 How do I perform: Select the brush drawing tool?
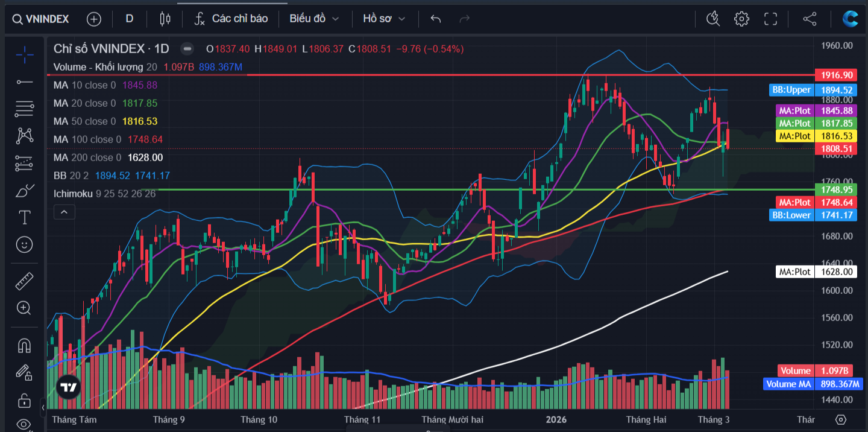(x=24, y=191)
